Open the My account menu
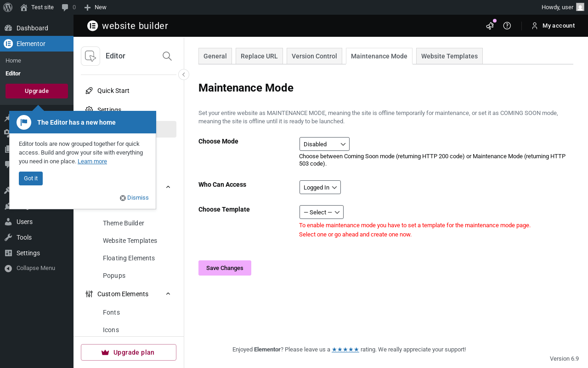 [x=553, y=26]
